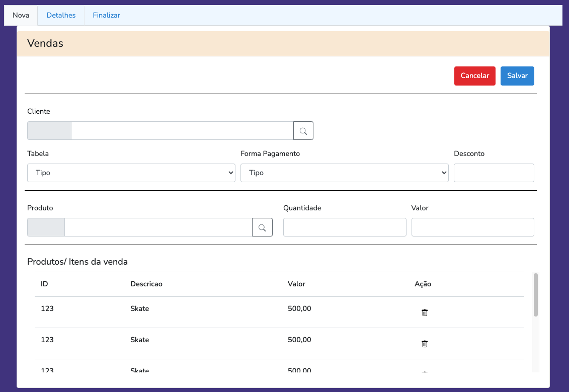
Task: Switch to the Detalhes tab
Action: (61, 15)
